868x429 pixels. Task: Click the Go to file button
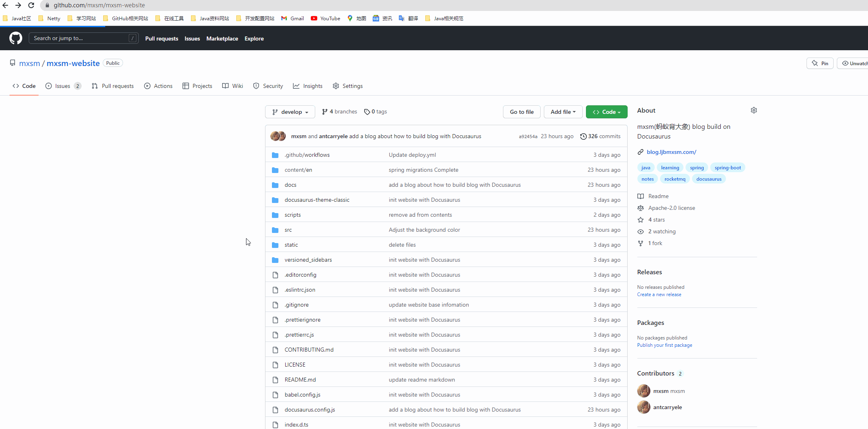pyautogui.click(x=522, y=112)
